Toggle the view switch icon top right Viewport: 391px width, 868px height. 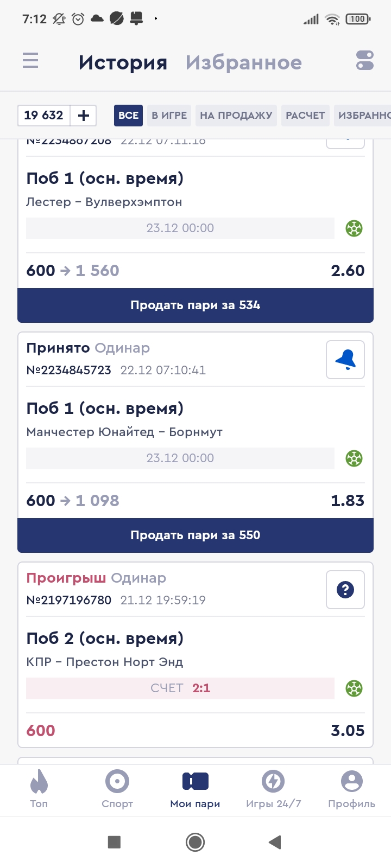click(365, 60)
